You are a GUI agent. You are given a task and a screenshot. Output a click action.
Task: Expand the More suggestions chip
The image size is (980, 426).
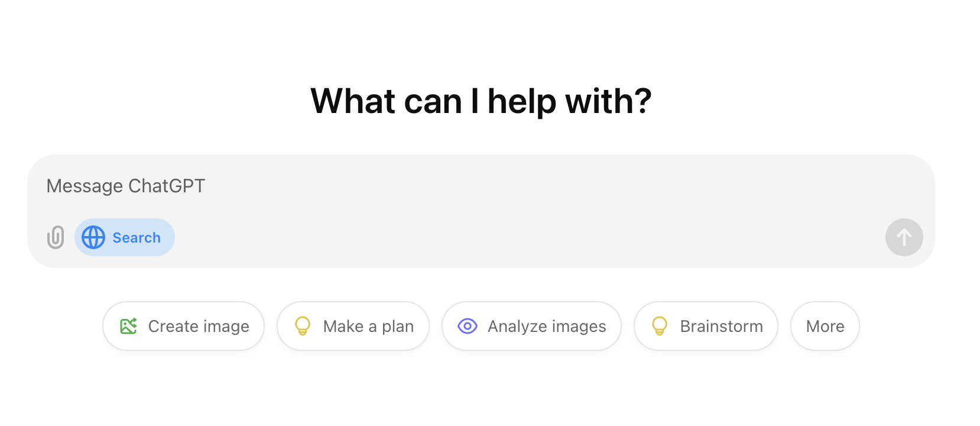(825, 326)
